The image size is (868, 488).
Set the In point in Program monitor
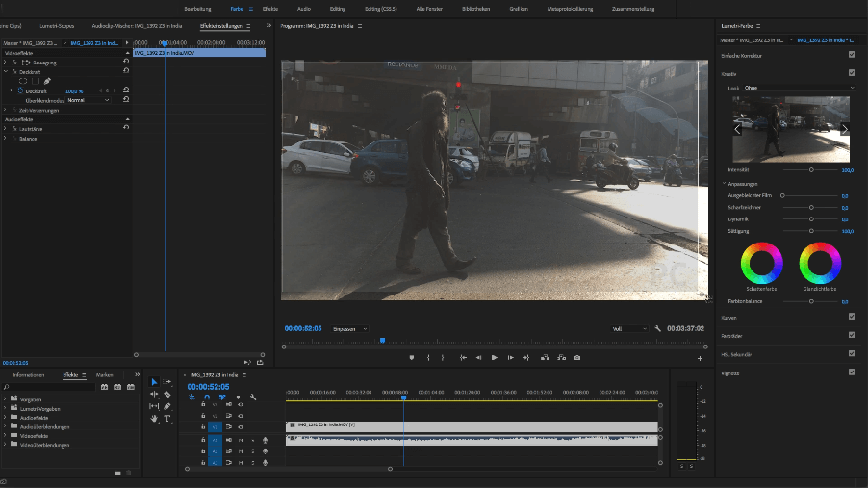pos(428,358)
